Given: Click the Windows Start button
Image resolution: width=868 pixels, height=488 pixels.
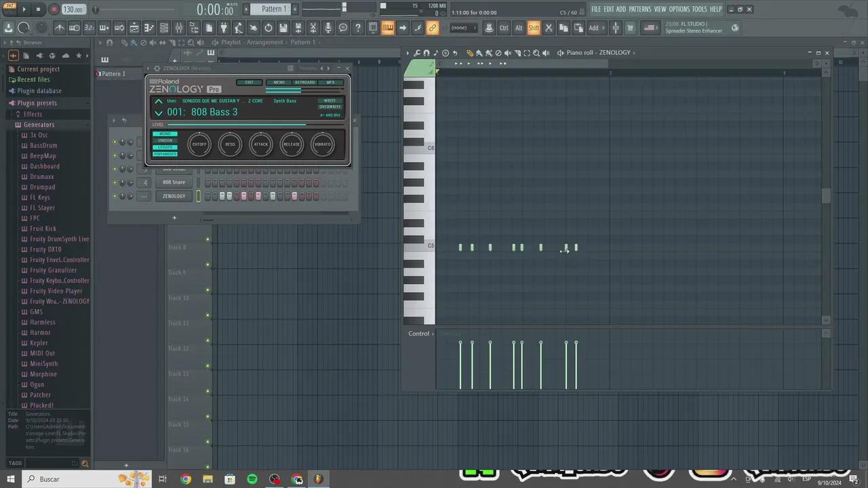Looking at the screenshot, I should click(11, 479).
